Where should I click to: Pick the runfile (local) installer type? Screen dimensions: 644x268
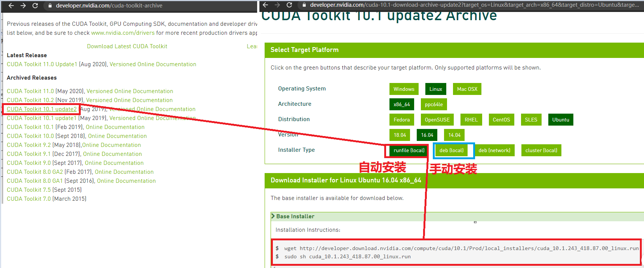409,150
